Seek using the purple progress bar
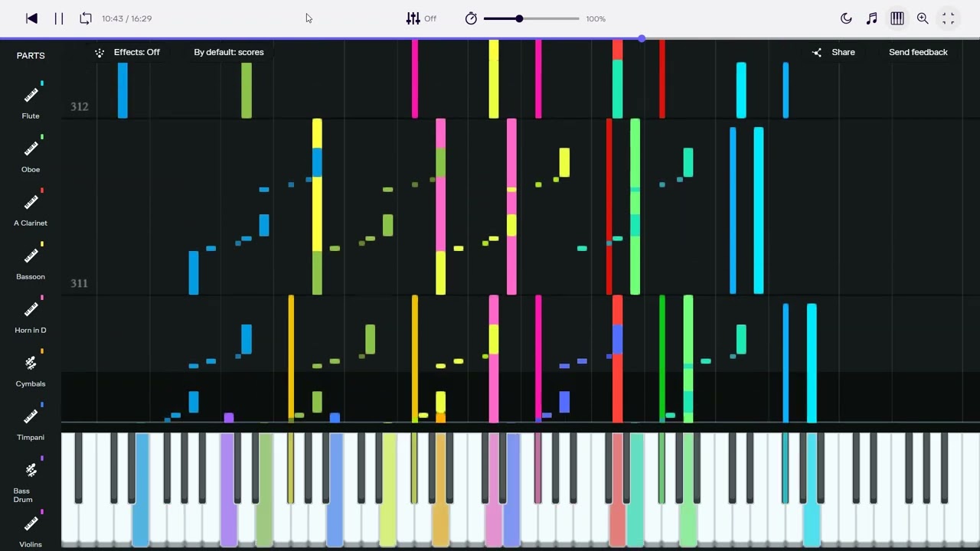This screenshot has width=980, height=551. tap(490, 37)
